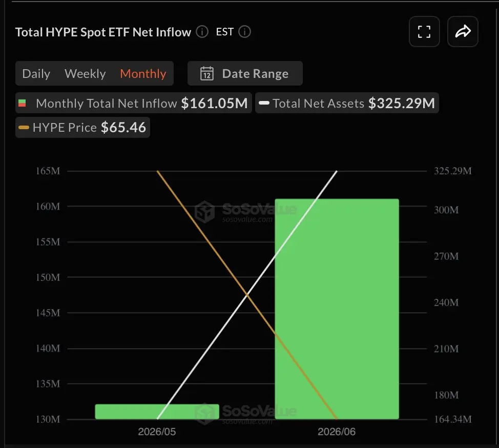Click the 300M right axis label
This screenshot has height=448, width=499.
pos(446,210)
